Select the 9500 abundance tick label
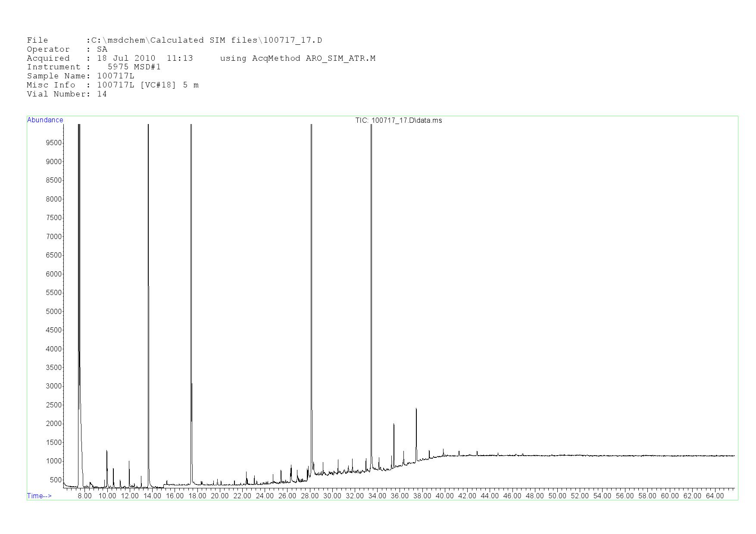This screenshot has height=534, width=756. coord(53,143)
